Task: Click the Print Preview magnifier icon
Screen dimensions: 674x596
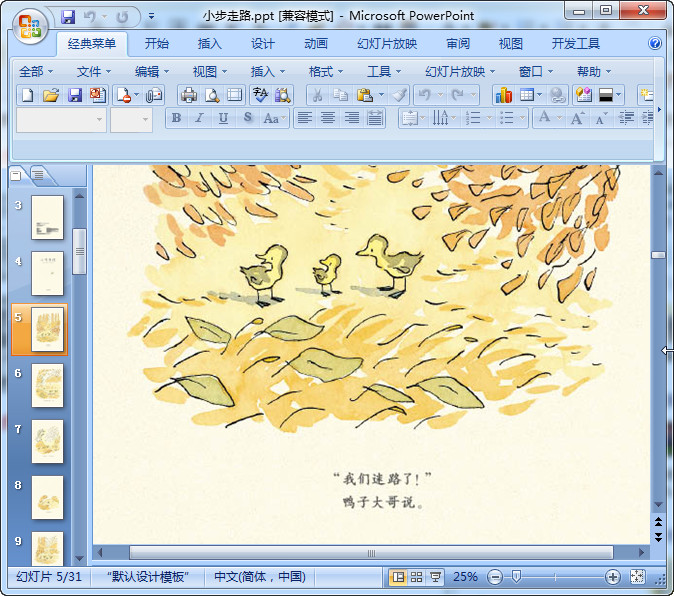Action: tap(212, 95)
